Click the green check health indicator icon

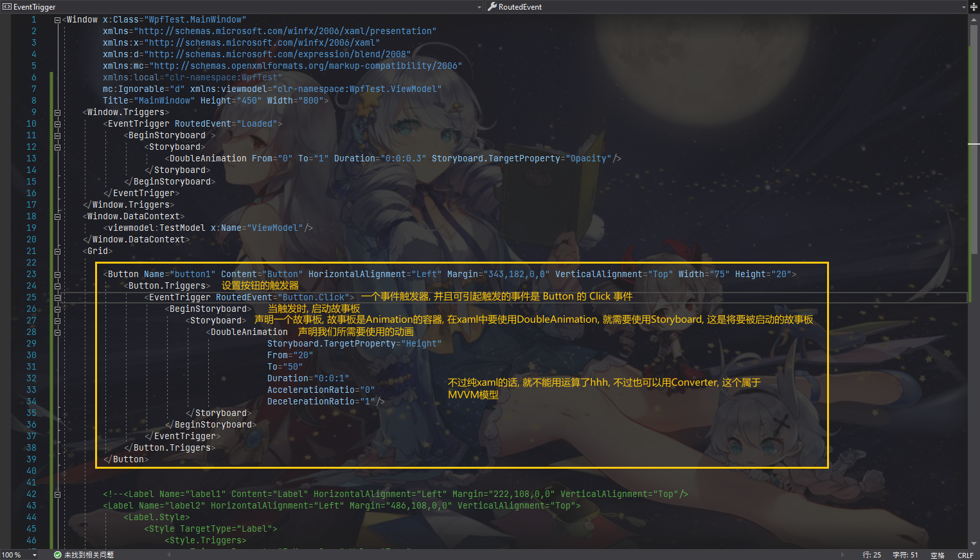pos(57,554)
